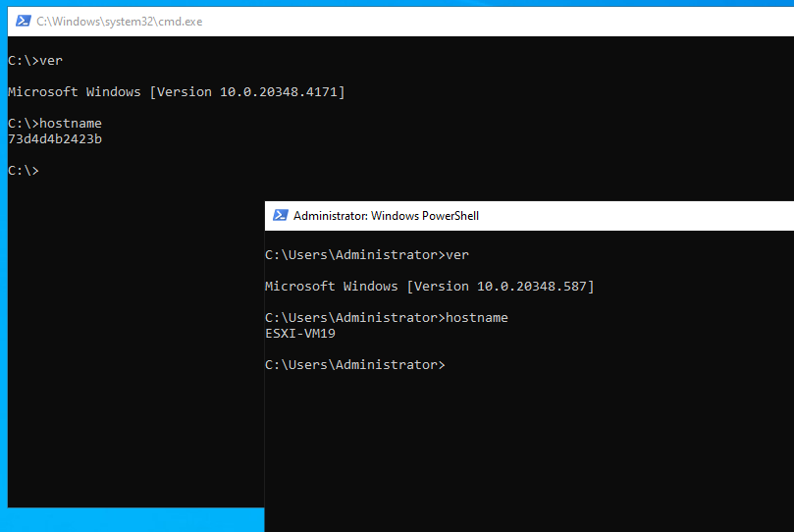
Task: Click the ESXI-VM19 hostname output
Action: coord(301,334)
